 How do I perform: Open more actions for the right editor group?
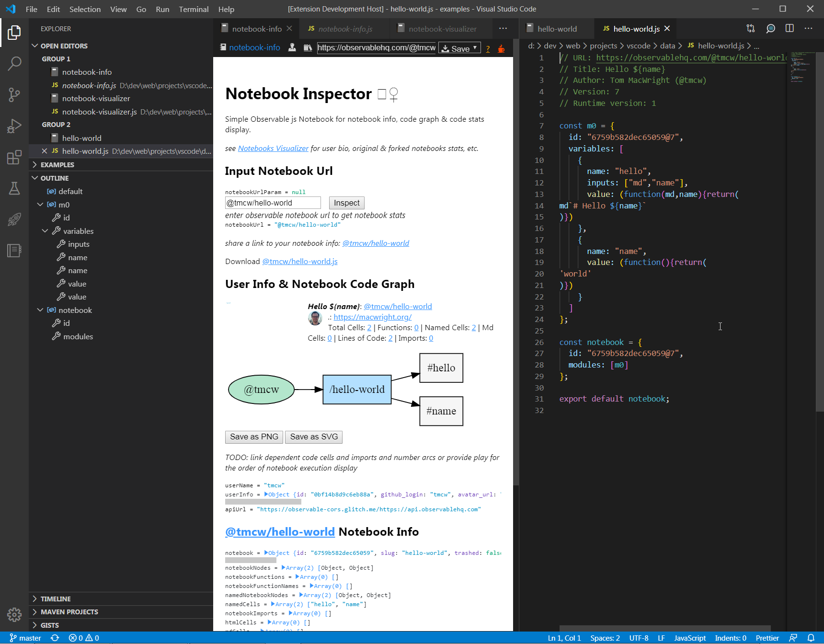809,29
